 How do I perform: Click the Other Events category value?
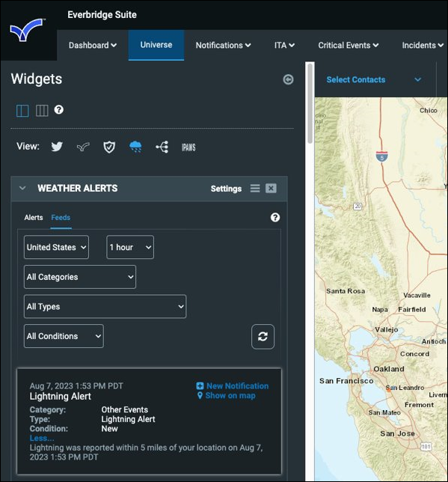(x=125, y=409)
